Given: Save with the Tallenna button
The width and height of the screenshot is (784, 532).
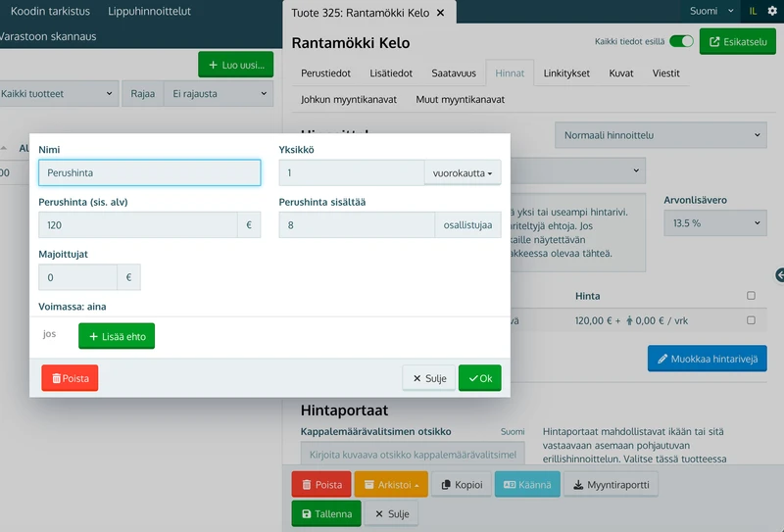Looking at the screenshot, I should [x=326, y=513].
